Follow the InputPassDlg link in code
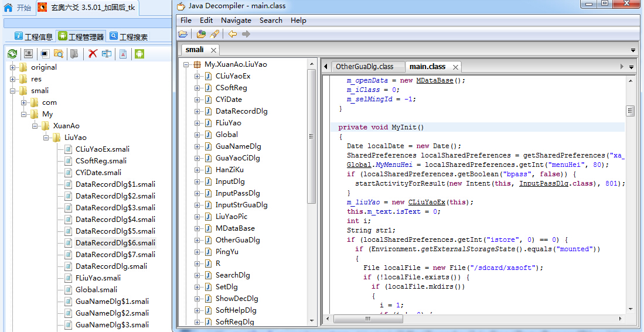This screenshot has width=644, height=332. [543, 183]
